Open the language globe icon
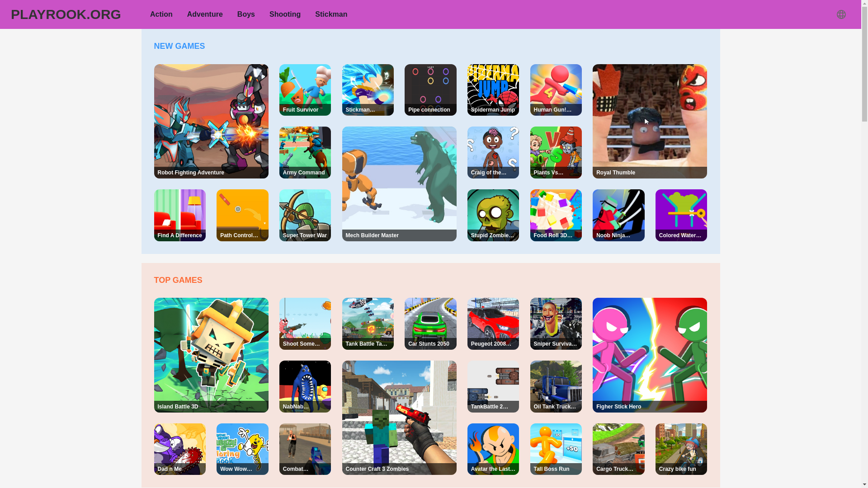The image size is (868, 488). [x=841, y=14]
